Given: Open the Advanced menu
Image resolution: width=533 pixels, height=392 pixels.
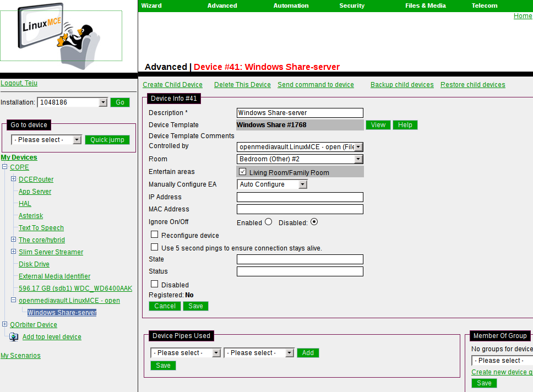Looking at the screenshot, I should tap(222, 6).
